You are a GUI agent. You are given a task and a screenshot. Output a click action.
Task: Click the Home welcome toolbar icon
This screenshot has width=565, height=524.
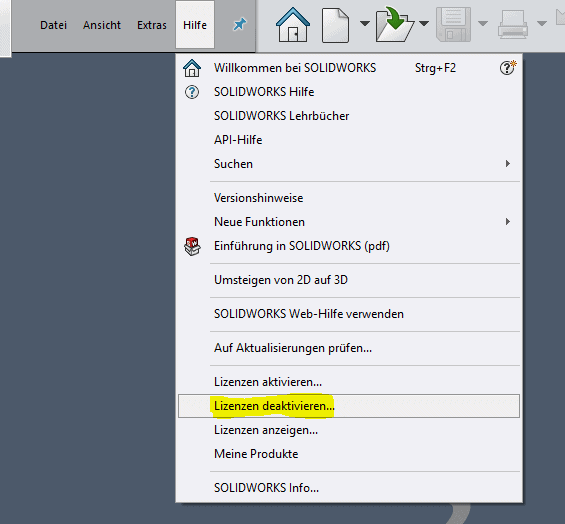[293, 24]
